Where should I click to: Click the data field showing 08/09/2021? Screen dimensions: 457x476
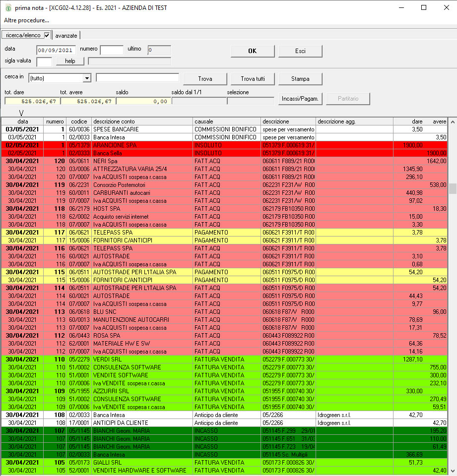point(56,50)
